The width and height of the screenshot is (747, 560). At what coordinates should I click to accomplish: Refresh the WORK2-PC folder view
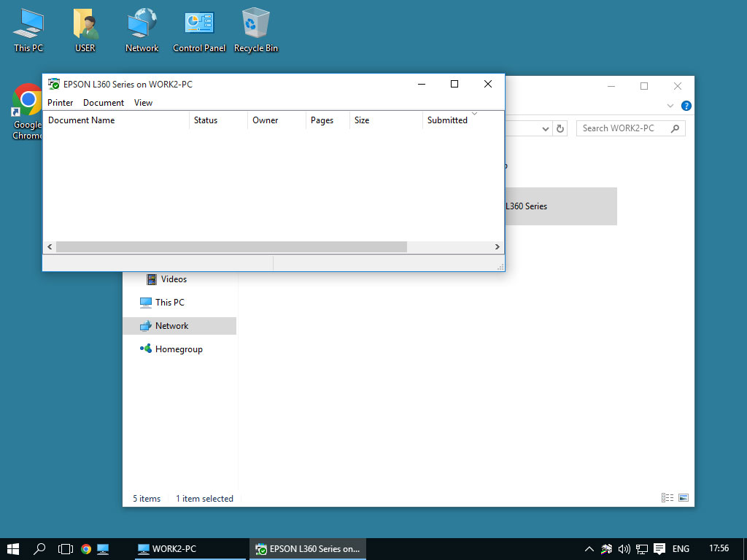[x=560, y=128]
